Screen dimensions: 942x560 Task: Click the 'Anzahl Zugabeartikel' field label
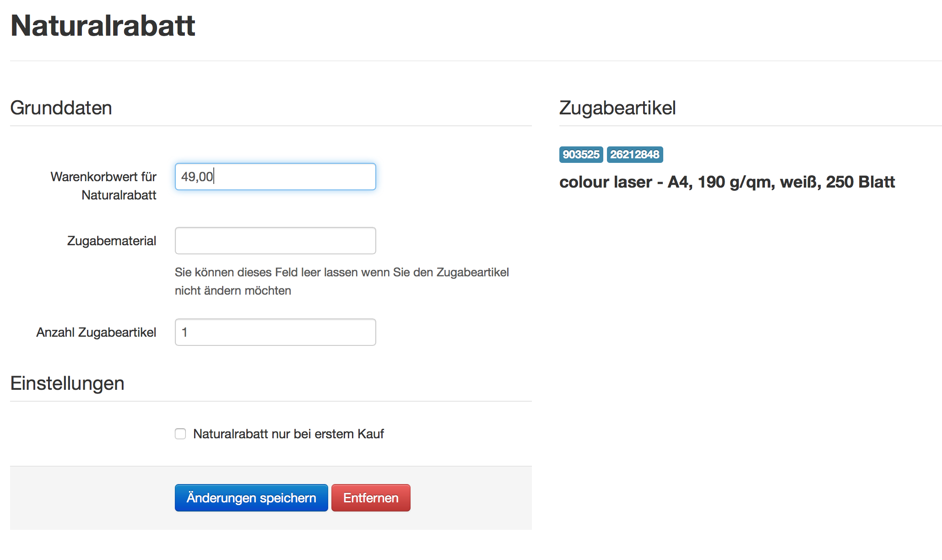pyautogui.click(x=97, y=332)
